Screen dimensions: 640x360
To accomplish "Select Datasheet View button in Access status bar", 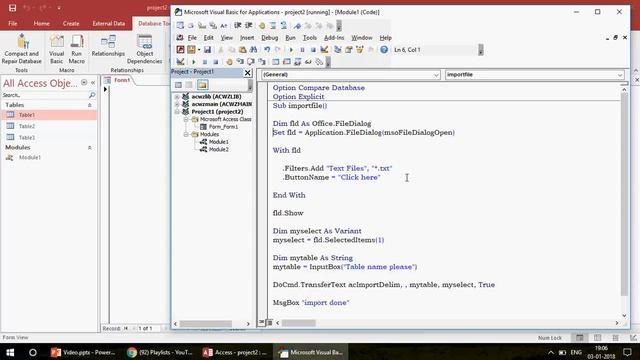I will [598, 338].
